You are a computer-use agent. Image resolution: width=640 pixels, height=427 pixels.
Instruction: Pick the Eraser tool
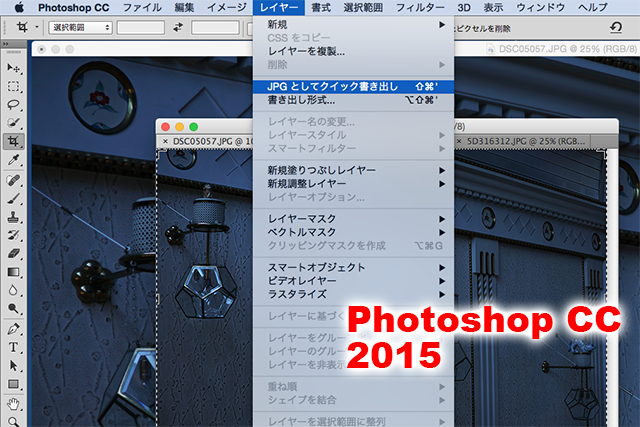[x=14, y=252]
